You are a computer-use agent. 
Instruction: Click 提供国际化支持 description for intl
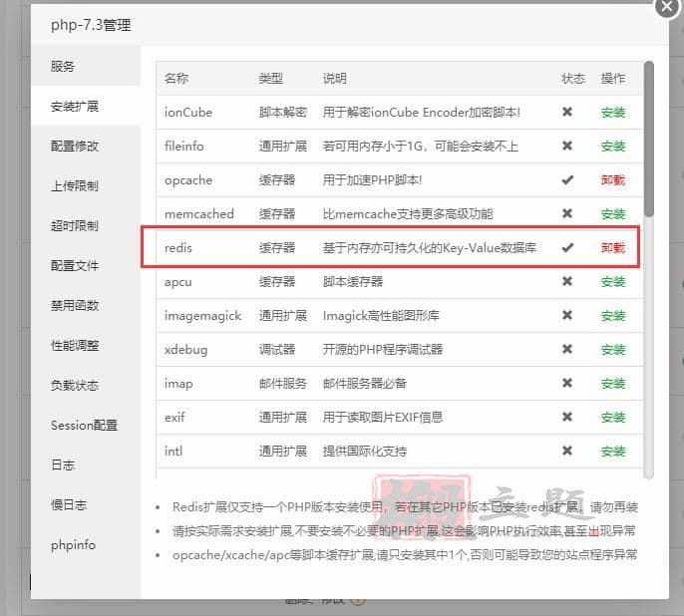[x=365, y=452]
